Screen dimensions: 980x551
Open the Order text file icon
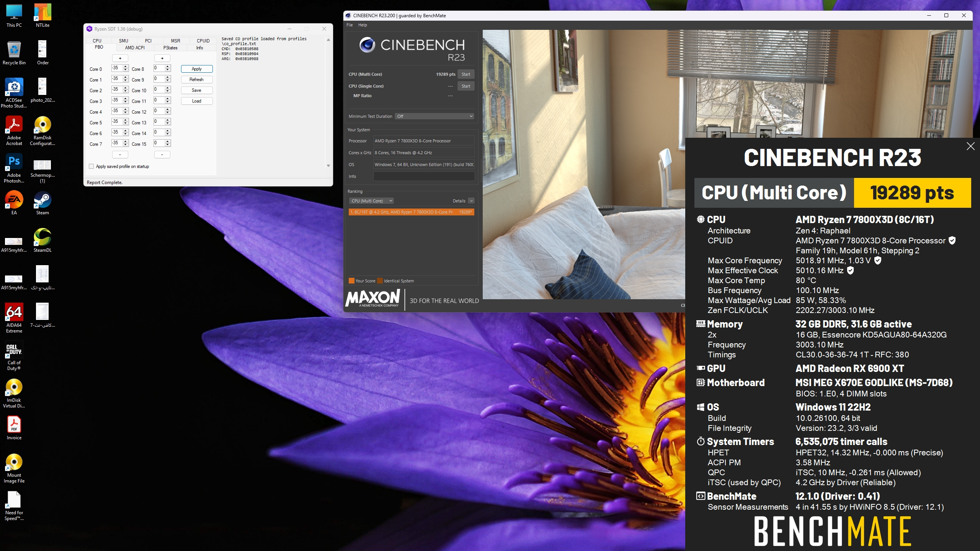coord(42,53)
